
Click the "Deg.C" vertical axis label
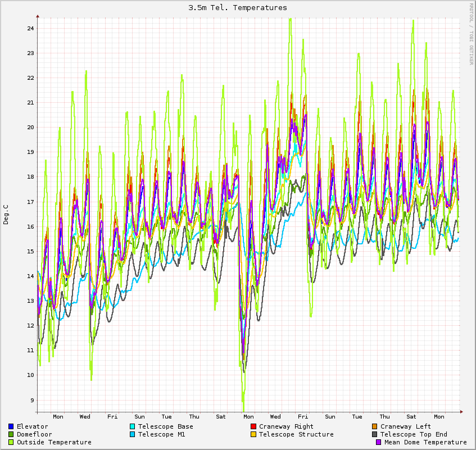pos(6,215)
